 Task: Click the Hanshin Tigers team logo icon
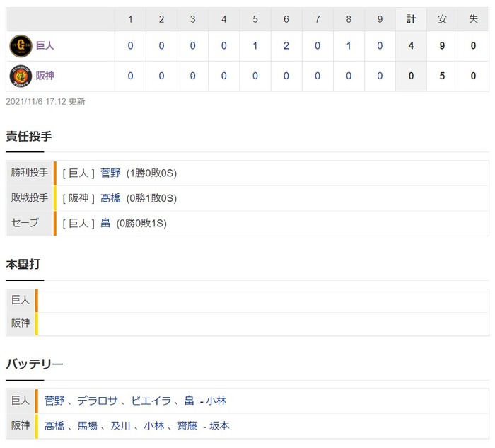pyautogui.click(x=21, y=76)
